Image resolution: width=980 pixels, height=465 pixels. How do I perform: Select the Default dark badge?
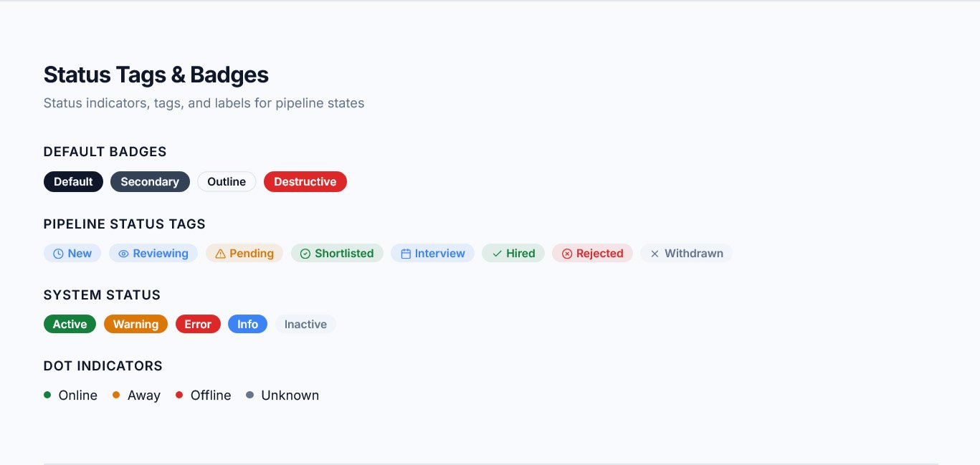(73, 182)
